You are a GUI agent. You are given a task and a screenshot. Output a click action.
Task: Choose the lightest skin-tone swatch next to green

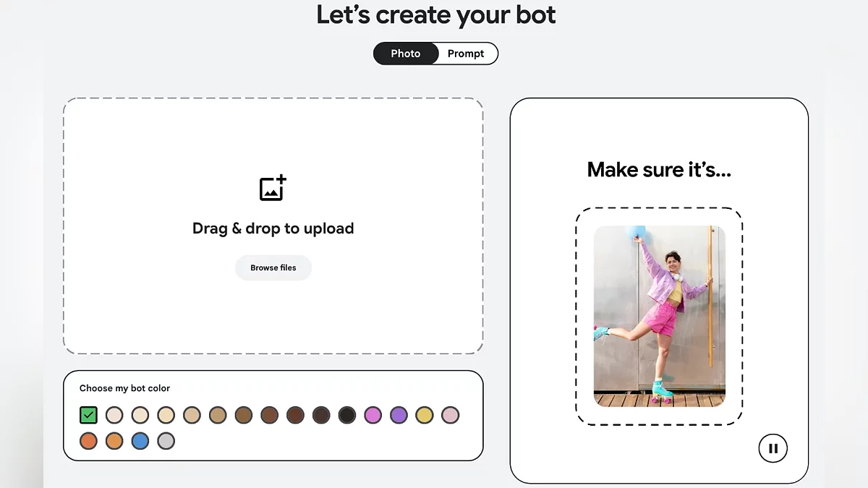[x=114, y=415]
